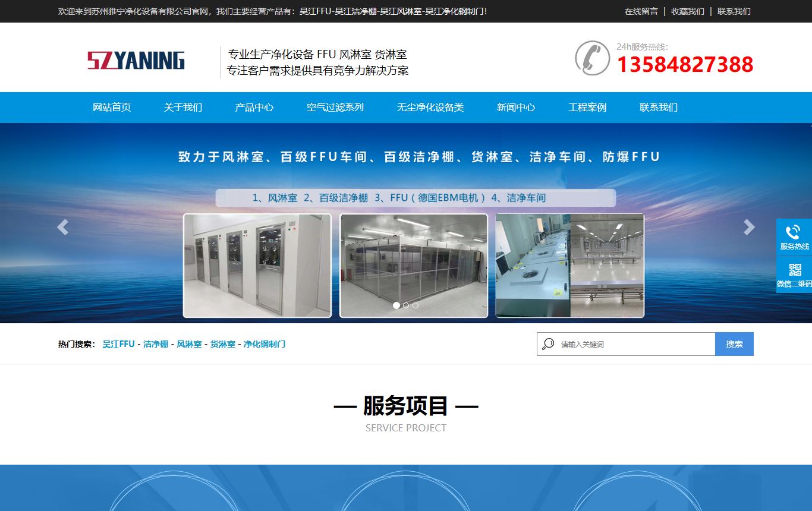
Task: Click the SZYANING company logo
Action: click(x=136, y=61)
